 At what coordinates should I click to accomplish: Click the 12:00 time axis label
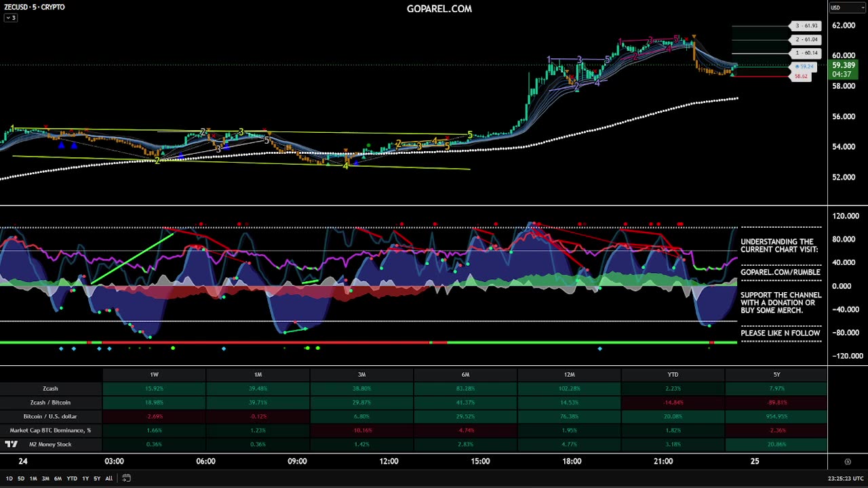(x=389, y=462)
